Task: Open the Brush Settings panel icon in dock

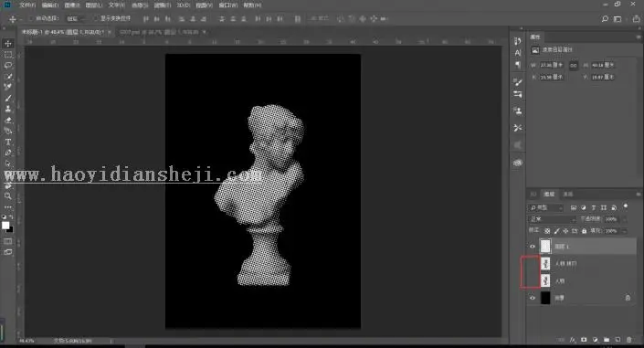Action: click(x=518, y=82)
